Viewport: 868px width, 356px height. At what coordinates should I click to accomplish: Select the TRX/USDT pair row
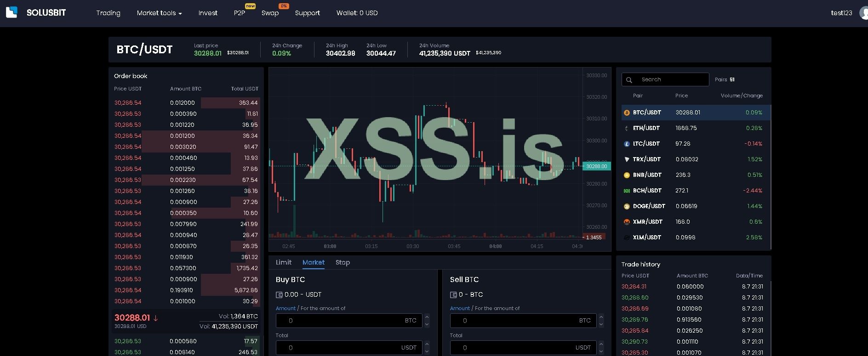click(x=696, y=159)
